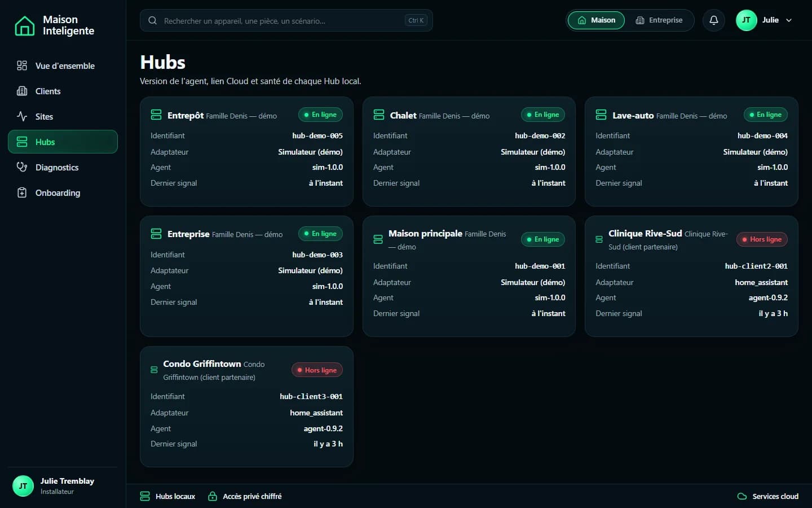Viewport: 812px width, 508px height.
Task: Click the Maison principale hub title
Action: coord(425,233)
